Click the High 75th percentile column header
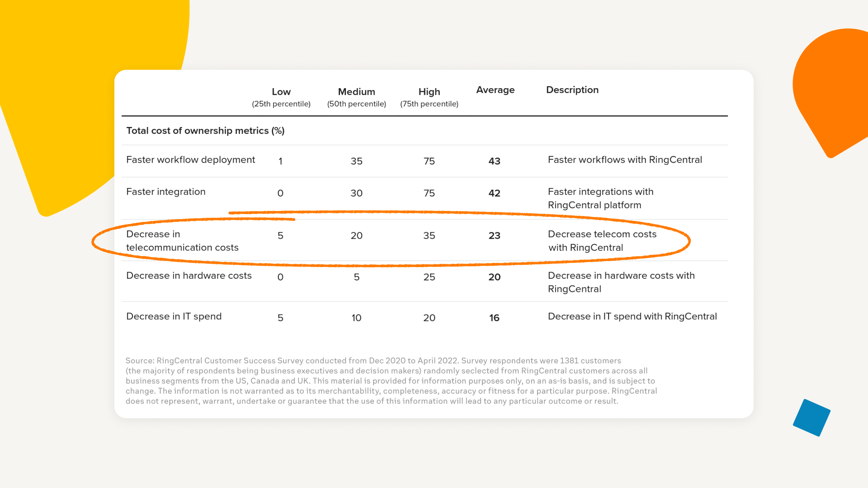The width and height of the screenshot is (868, 488). [429, 97]
